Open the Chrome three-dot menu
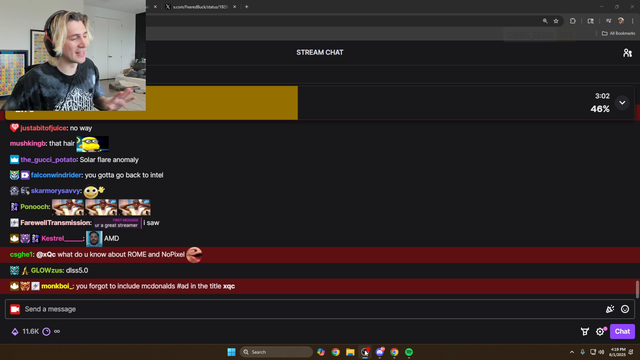Image resolution: width=640 pixels, height=360 pixels. click(x=633, y=21)
